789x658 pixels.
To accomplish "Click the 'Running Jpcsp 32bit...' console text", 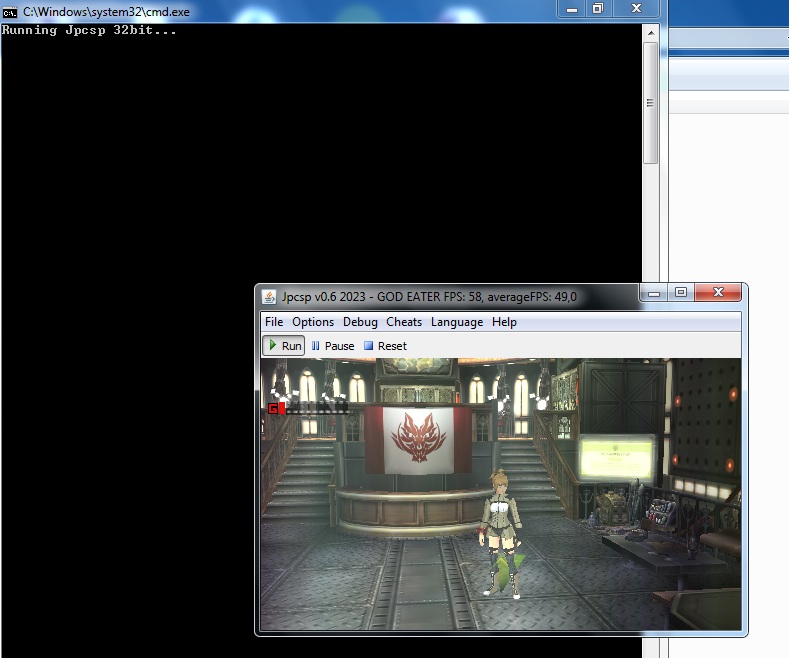I will [x=89, y=31].
